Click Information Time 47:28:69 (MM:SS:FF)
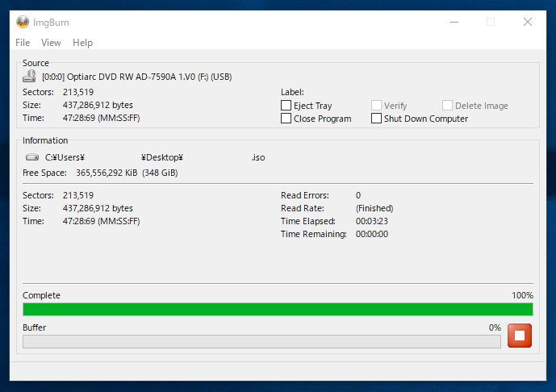556x392 pixels. [102, 221]
